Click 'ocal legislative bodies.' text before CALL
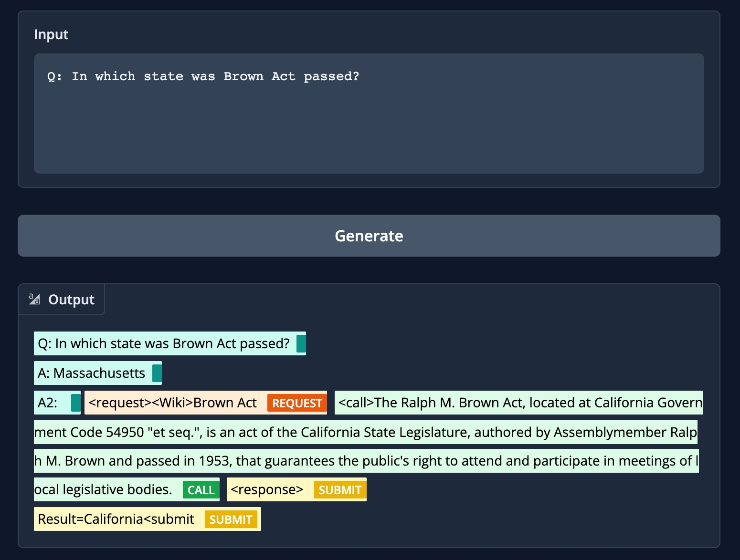The width and height of the screenshot is (740, 560). click(103, 489)
